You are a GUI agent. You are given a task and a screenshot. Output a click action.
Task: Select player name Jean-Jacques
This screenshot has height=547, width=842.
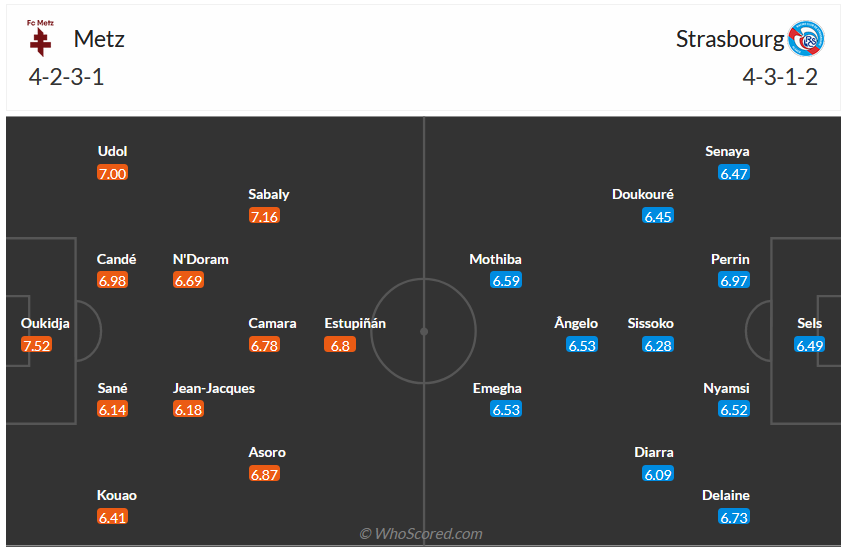point(214,388)
